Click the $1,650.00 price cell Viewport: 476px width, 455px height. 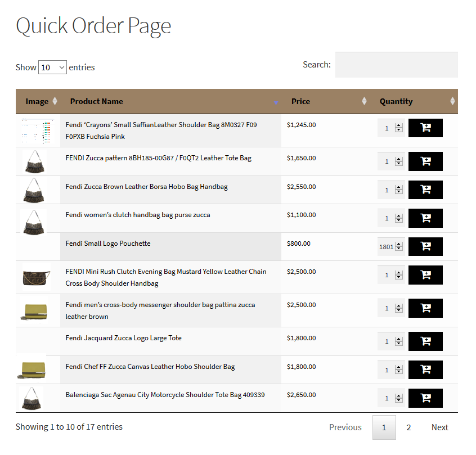[301, 158]
